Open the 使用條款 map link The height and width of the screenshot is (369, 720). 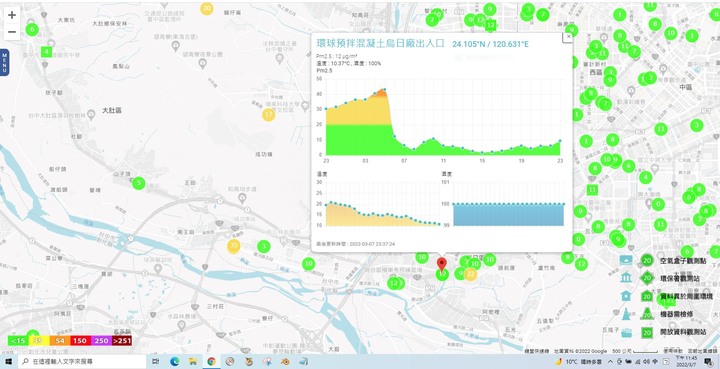click(673, 351)
